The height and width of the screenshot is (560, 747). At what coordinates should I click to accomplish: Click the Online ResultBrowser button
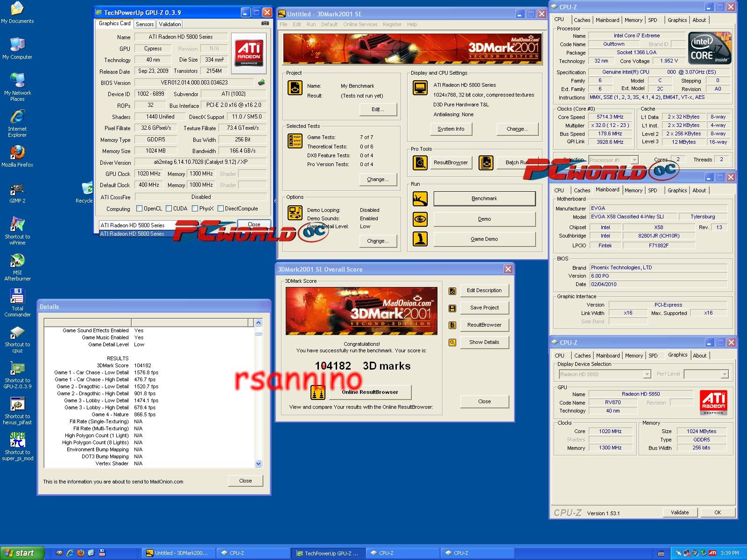(x=370, y=392)
